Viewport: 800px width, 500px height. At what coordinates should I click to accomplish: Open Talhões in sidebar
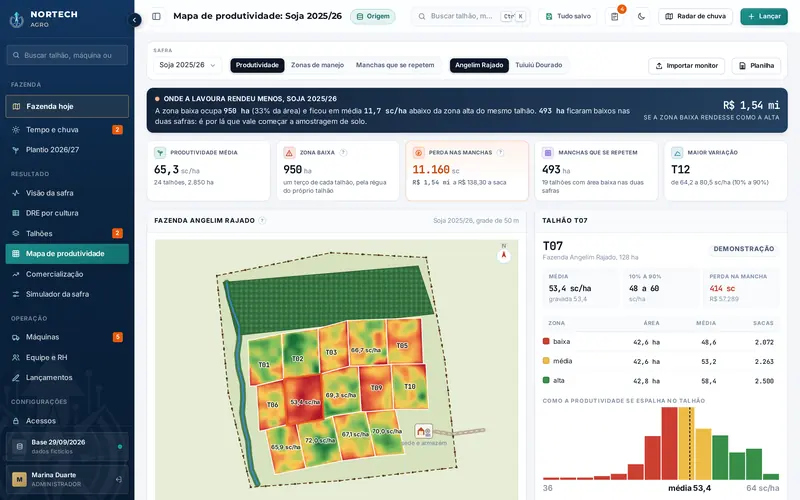[x=67, y=233]
